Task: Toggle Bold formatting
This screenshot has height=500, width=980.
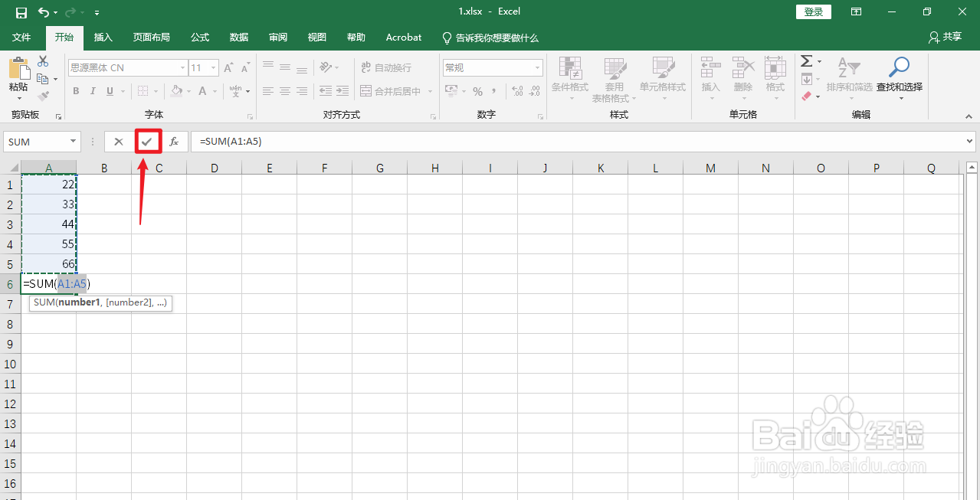Action: coord(76,91)
